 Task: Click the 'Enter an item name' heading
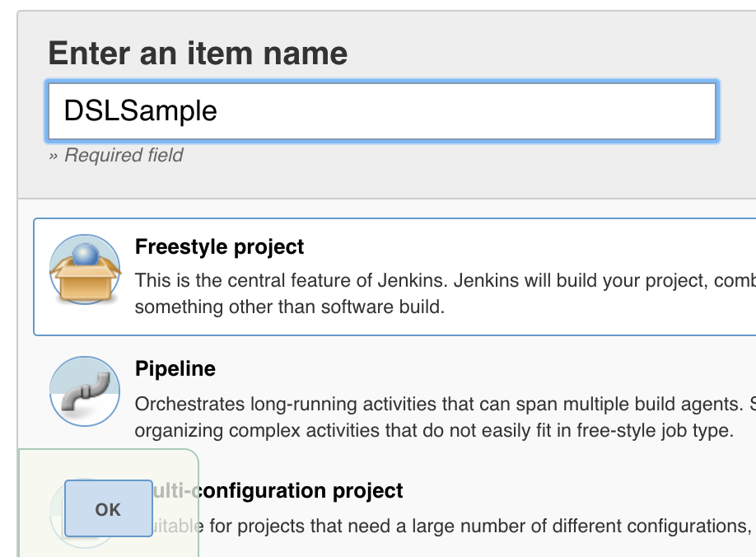(x=198, y=54)
